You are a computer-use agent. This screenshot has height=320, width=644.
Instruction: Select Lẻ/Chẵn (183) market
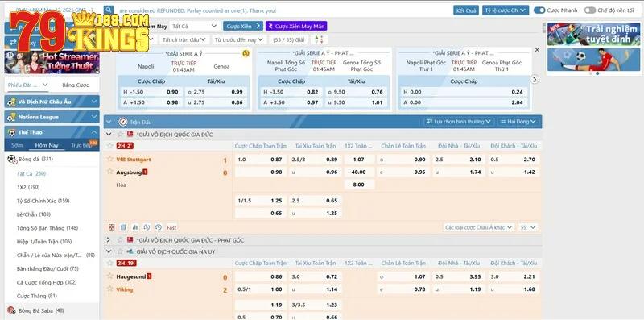pyautogui.click(x=34, y=214)
